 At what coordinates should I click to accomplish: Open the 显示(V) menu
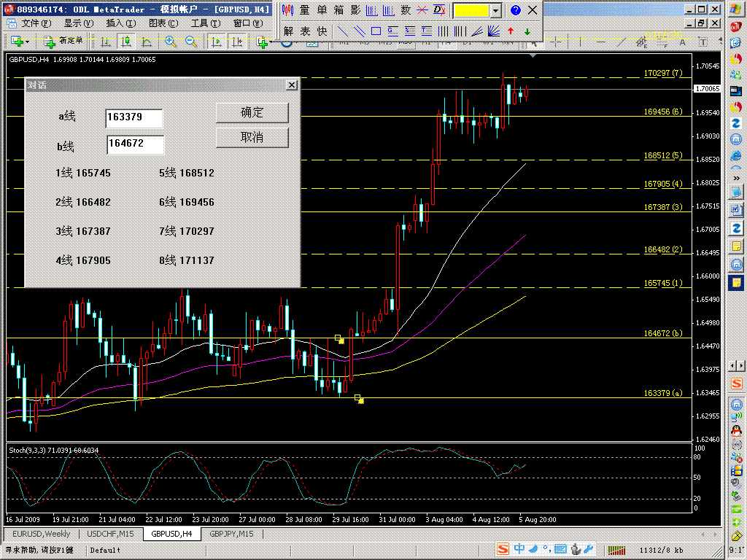click(79, 23)
